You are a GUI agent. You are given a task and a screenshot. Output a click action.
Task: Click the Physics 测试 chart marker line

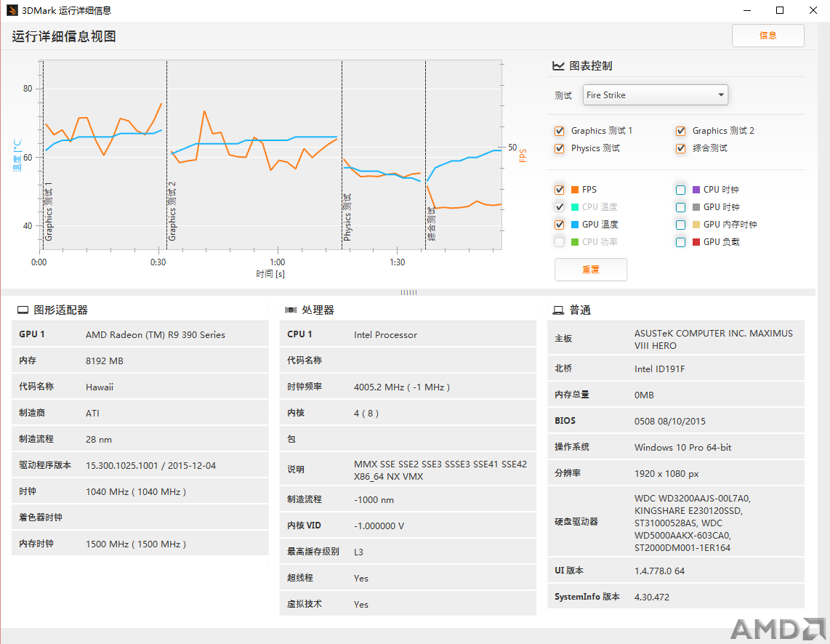(342, 155)
